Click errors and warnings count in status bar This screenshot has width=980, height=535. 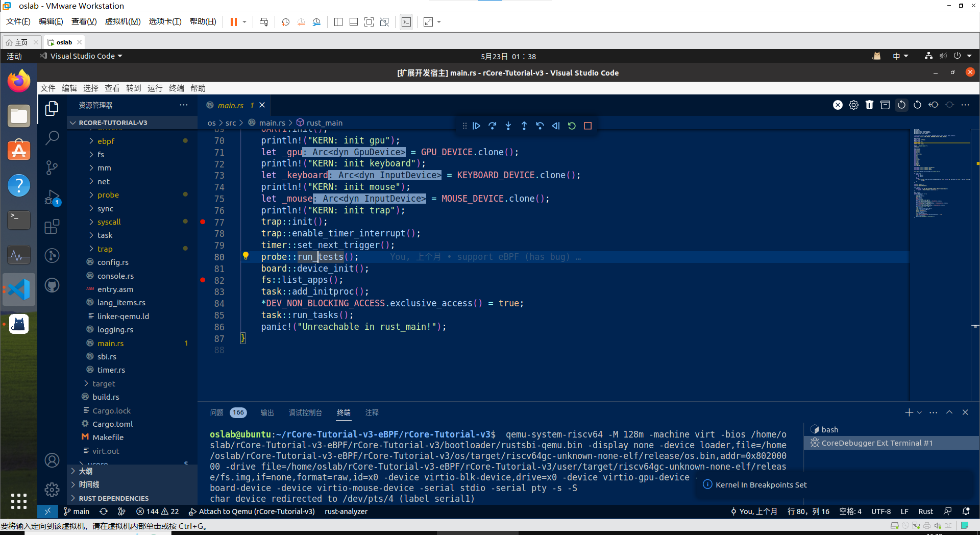click(158, 512)
